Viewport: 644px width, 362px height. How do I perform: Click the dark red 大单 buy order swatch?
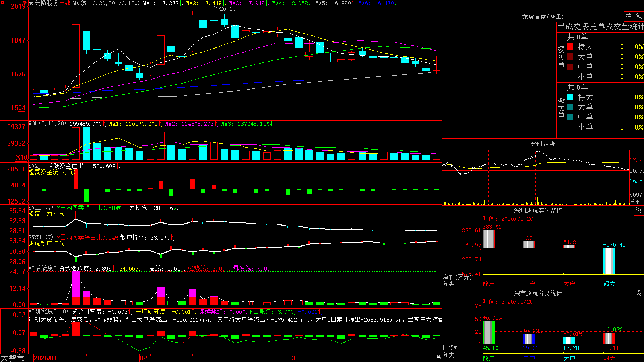[x=570, y=57]
